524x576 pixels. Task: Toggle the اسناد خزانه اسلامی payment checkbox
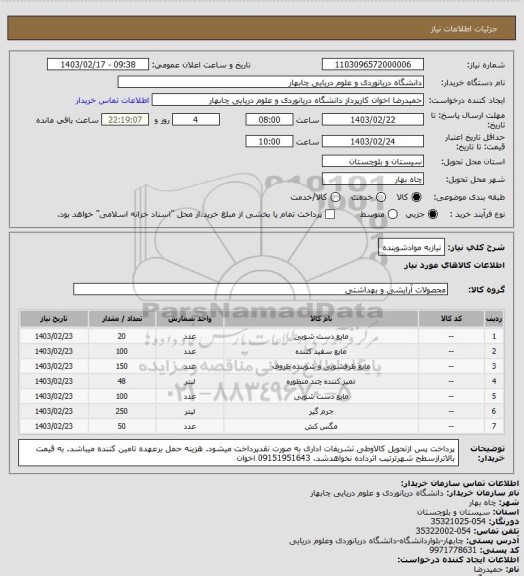(x=330, y=214)
